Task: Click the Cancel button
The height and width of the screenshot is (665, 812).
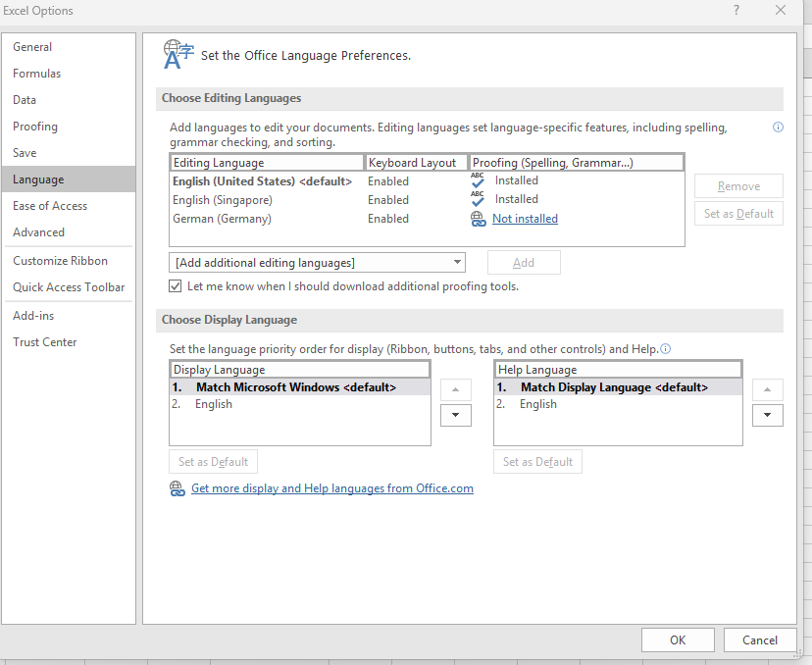Action: 760,640
